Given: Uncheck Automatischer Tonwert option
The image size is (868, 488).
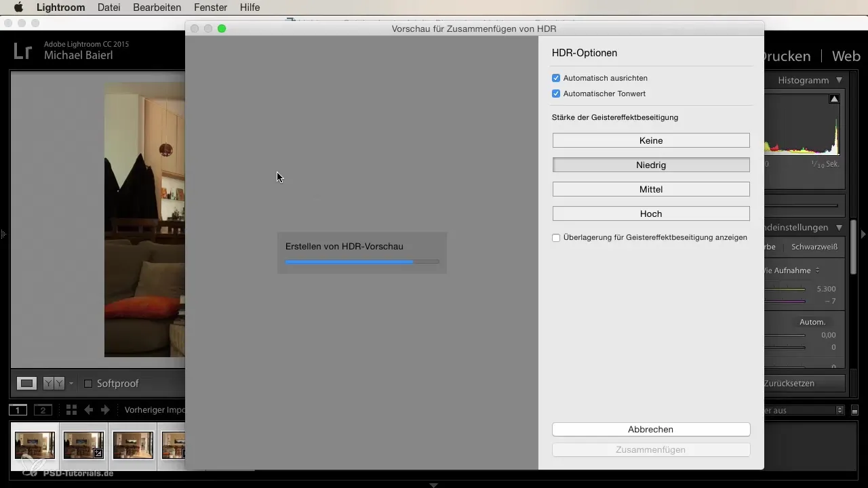Looking at the screenshot, I should 556,94.
